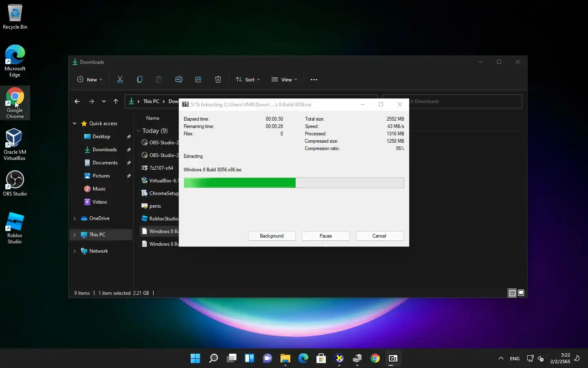The image size is (588, 368).
Task: Select the ChromeSetup file
Action: click(160, 193)
